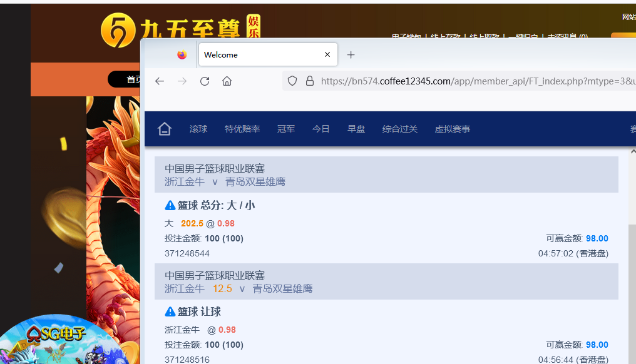Open the 冠军 menu item
The image size is (636, 364).
click(286, 129)
